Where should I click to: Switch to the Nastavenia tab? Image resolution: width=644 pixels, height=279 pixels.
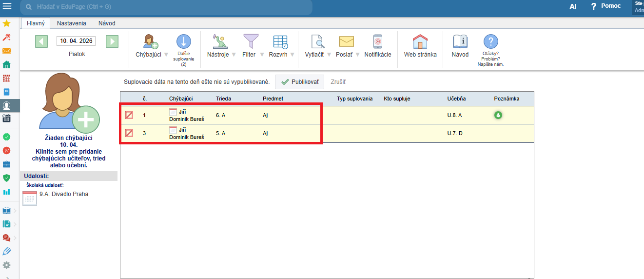[71, 23]
